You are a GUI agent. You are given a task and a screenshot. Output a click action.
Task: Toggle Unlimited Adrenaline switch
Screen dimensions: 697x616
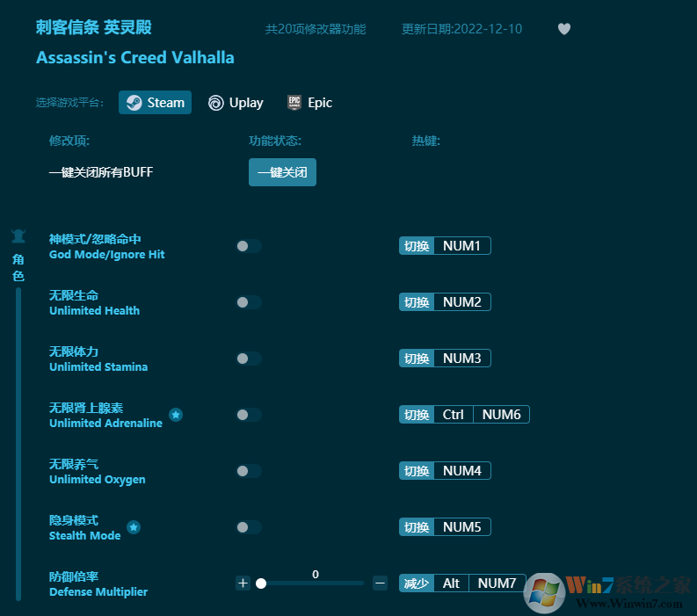(x=249, y=415)
